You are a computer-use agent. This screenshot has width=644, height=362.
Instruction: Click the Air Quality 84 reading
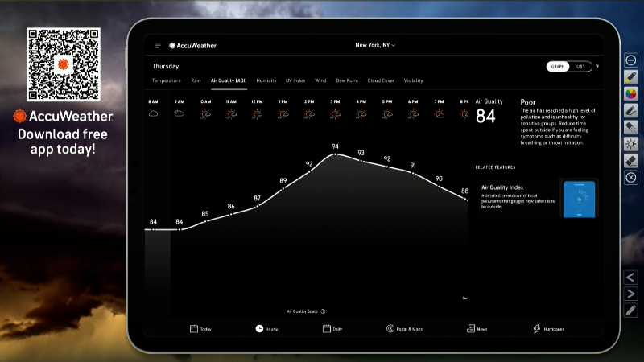[x=485, y=116]
